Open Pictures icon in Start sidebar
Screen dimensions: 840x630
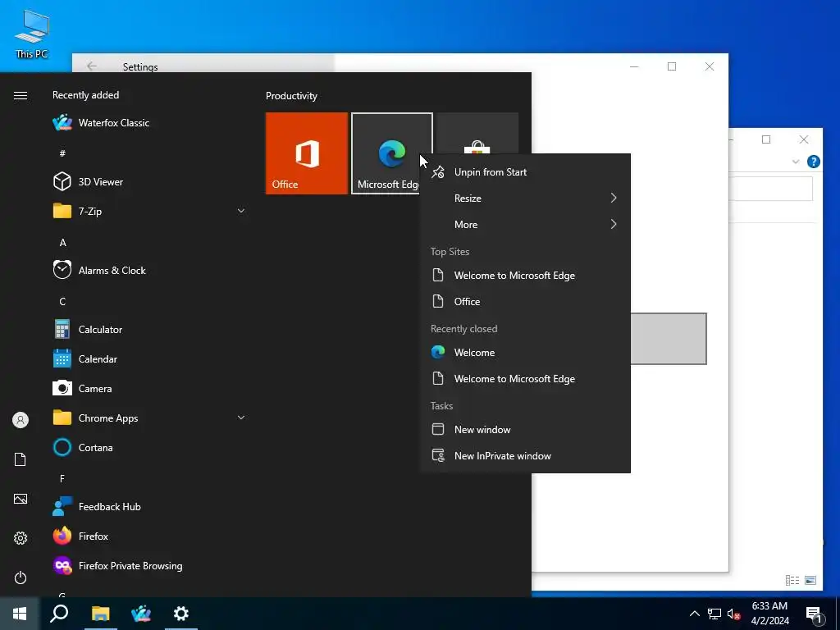click(x=21, y=499)
